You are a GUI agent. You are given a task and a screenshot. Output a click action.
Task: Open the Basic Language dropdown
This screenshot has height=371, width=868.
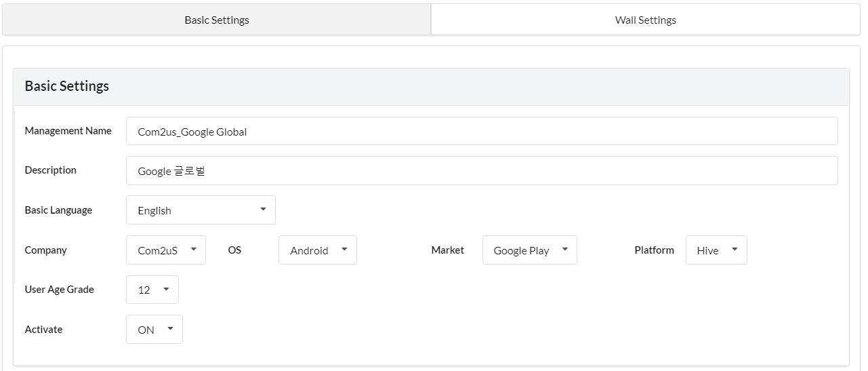tap(201, 210)
